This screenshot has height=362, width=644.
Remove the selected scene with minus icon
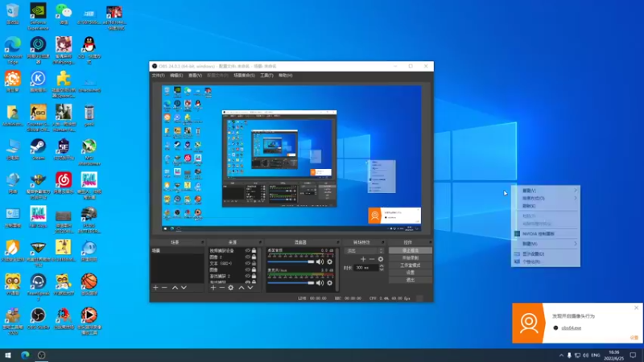pos(164,288)
